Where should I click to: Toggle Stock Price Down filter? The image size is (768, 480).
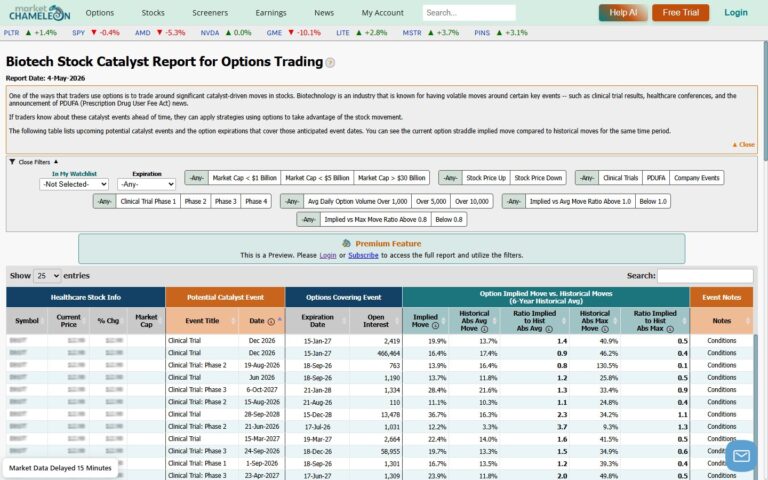[538, 178]
